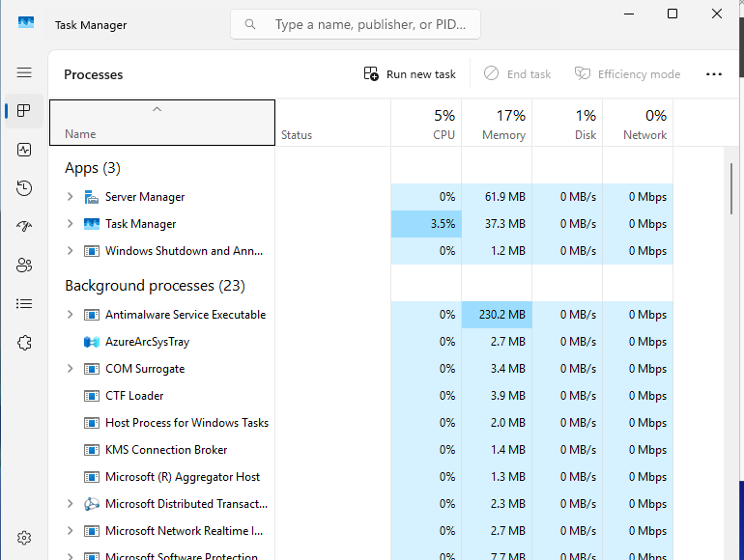
Task: Click the Microsoft Network Realtime icon
Action: 92,531
